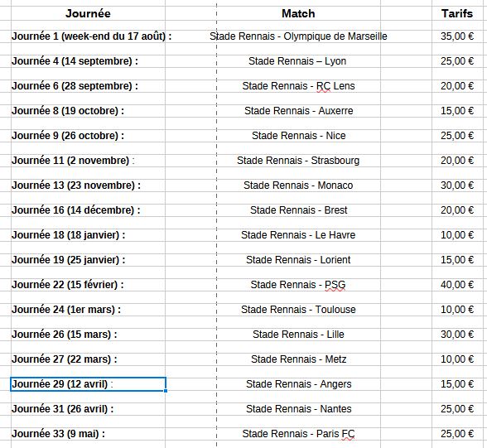This screenshot has height=448, width=487.
Task: Select the Stade Rennais – Lyon match cell
Action: pyautogui.click(x=298, y=61)
